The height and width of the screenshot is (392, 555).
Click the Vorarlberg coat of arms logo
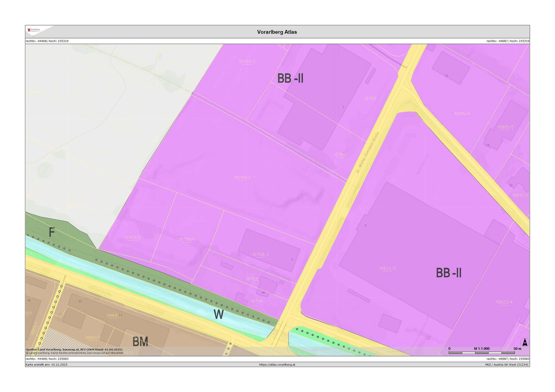[x=34, y=30]
